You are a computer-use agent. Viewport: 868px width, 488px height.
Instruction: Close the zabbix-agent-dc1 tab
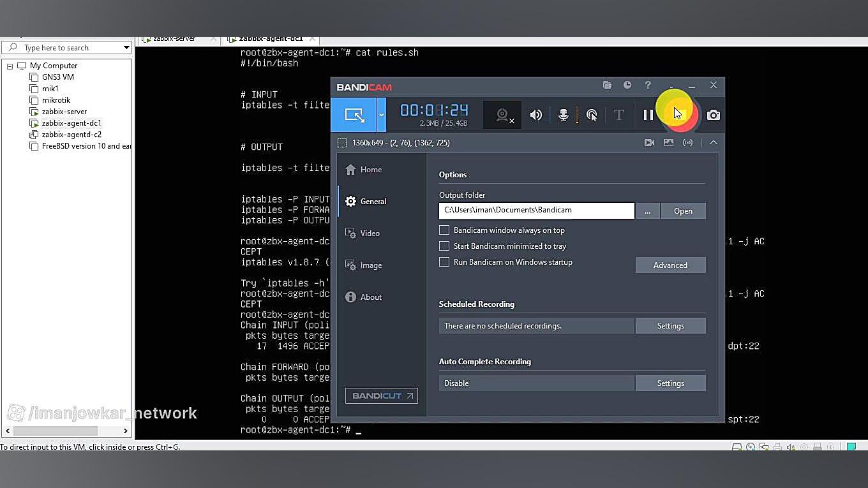click(312, 39)
